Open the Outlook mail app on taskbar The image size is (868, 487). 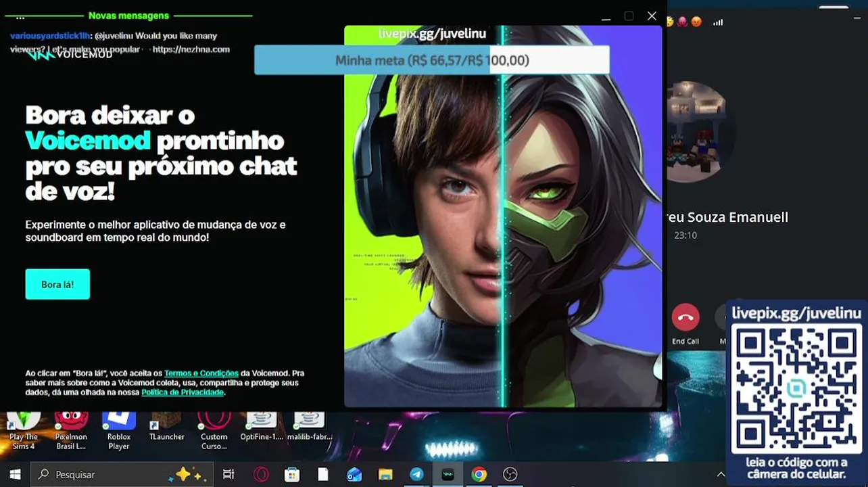tap(354, 474)
